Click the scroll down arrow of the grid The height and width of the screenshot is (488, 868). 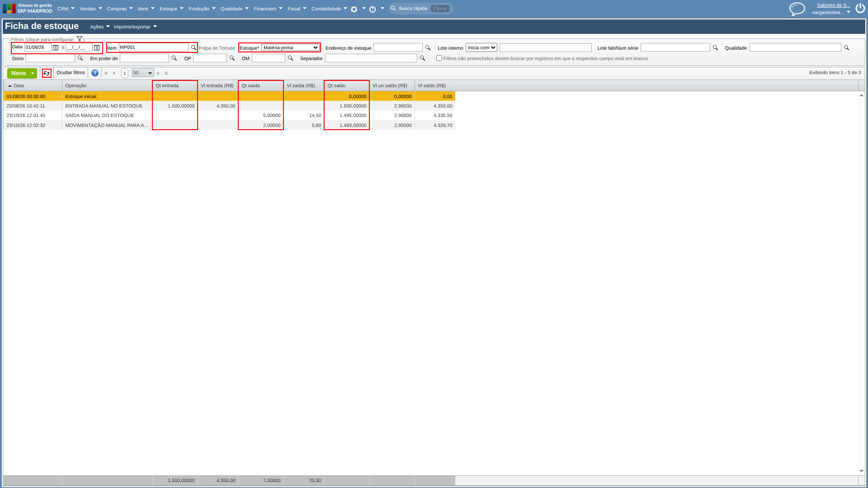(x=861, y=471)
